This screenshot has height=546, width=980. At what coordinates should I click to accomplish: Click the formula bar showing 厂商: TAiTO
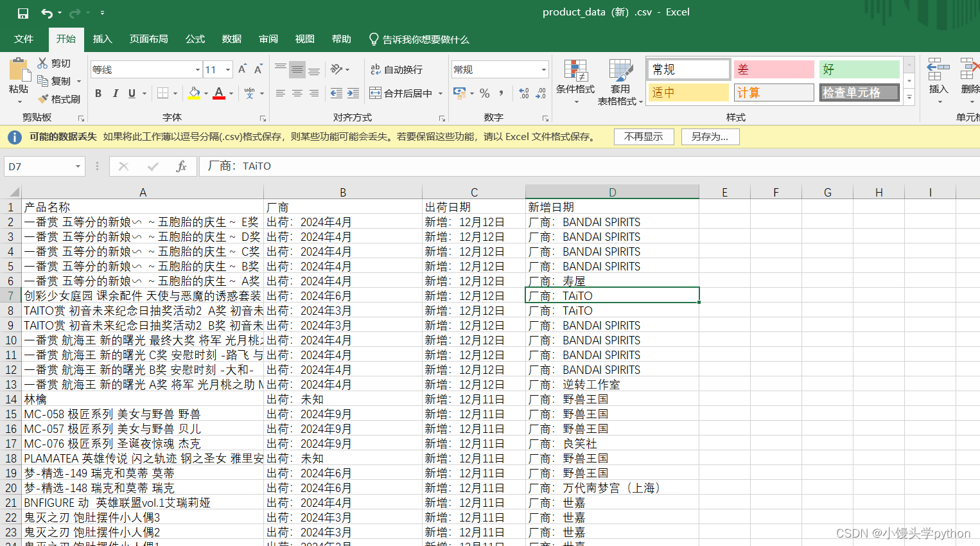pyautogui.click(x=589, y=166)
